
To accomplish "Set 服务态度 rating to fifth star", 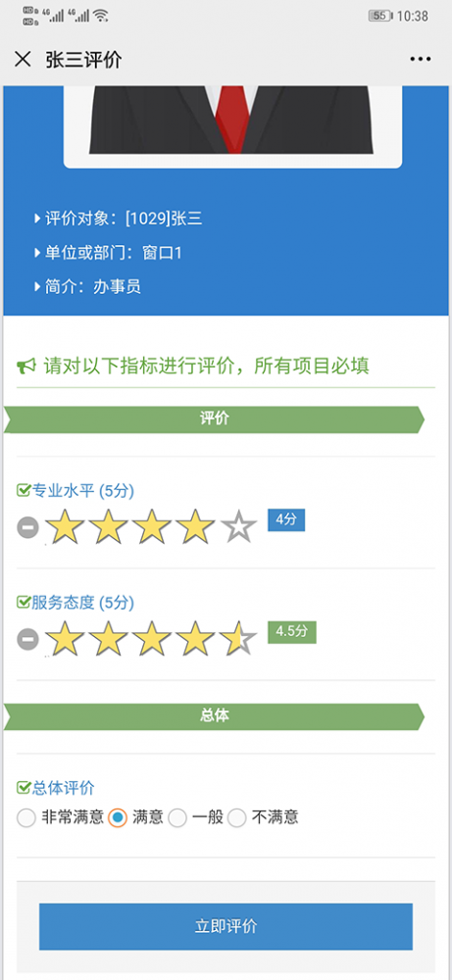I will (238, 639).
